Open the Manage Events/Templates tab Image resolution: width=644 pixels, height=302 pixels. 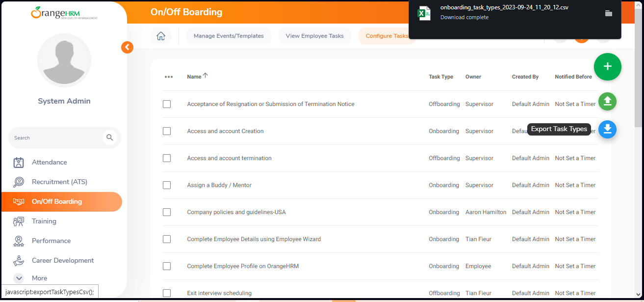[x=229, y=36]
